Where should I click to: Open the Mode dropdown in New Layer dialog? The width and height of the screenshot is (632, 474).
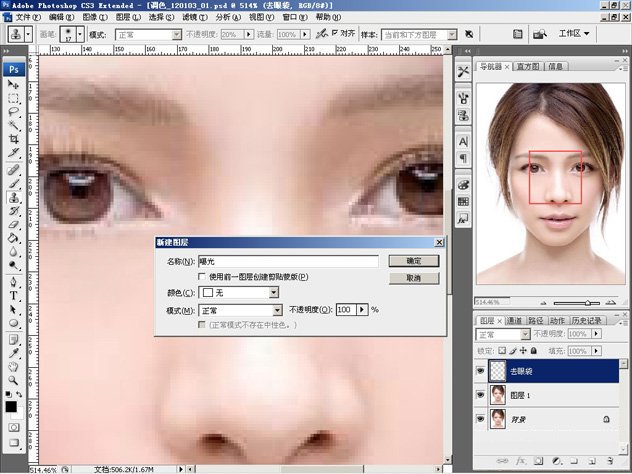(x=240, y=310)
